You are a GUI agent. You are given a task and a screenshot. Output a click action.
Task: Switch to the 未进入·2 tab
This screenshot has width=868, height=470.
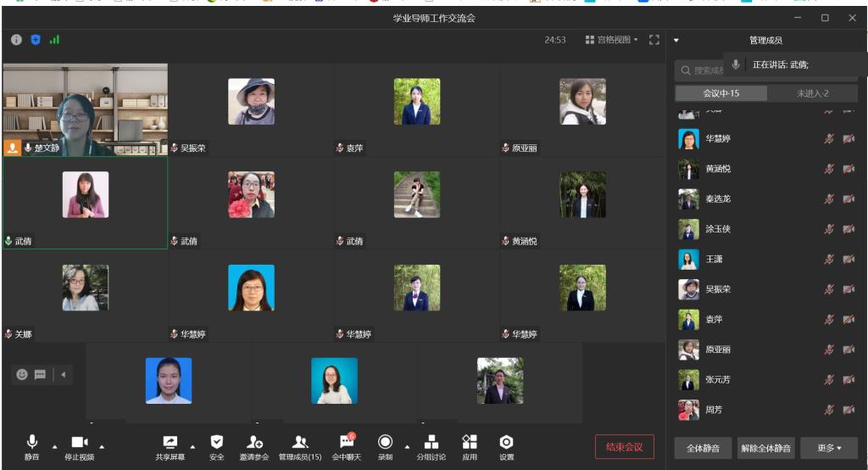[x=812, y=93]
